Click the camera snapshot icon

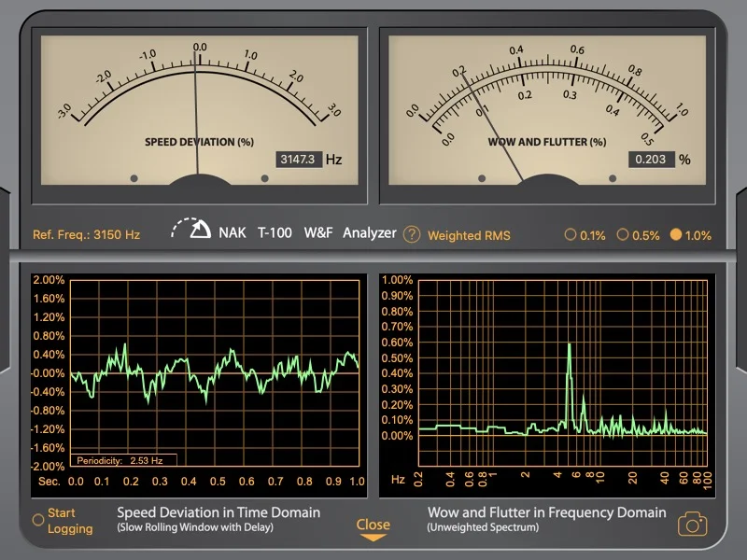tap(692, 524)
